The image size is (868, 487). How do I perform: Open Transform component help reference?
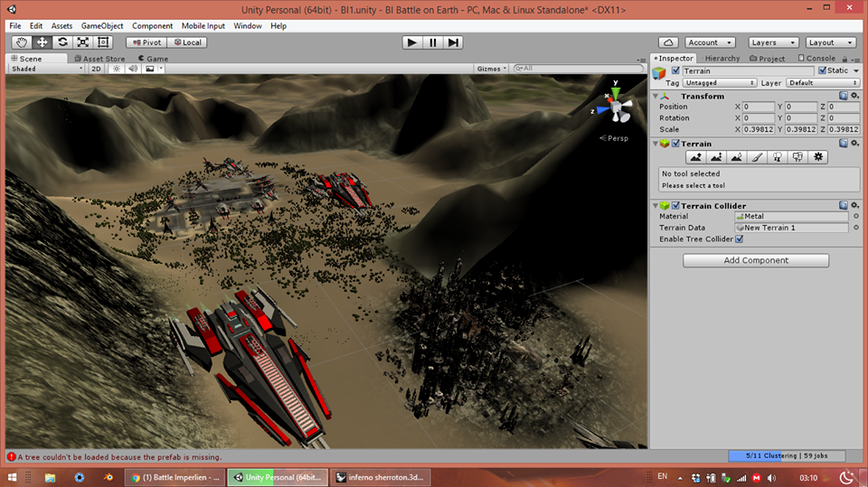[843, 96]
